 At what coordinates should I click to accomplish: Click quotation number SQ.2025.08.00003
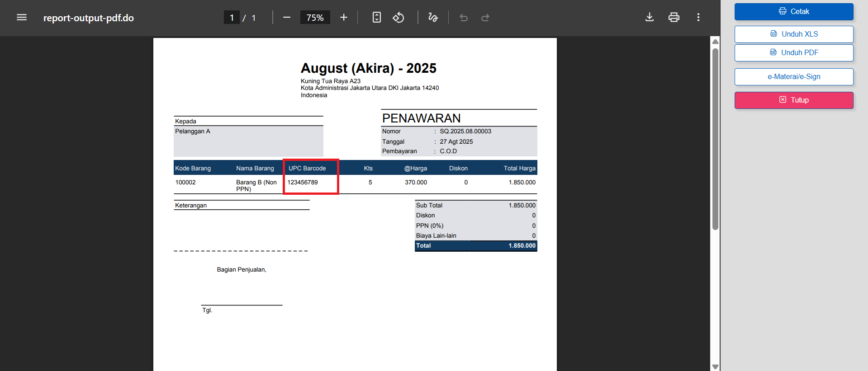point(465,131)
